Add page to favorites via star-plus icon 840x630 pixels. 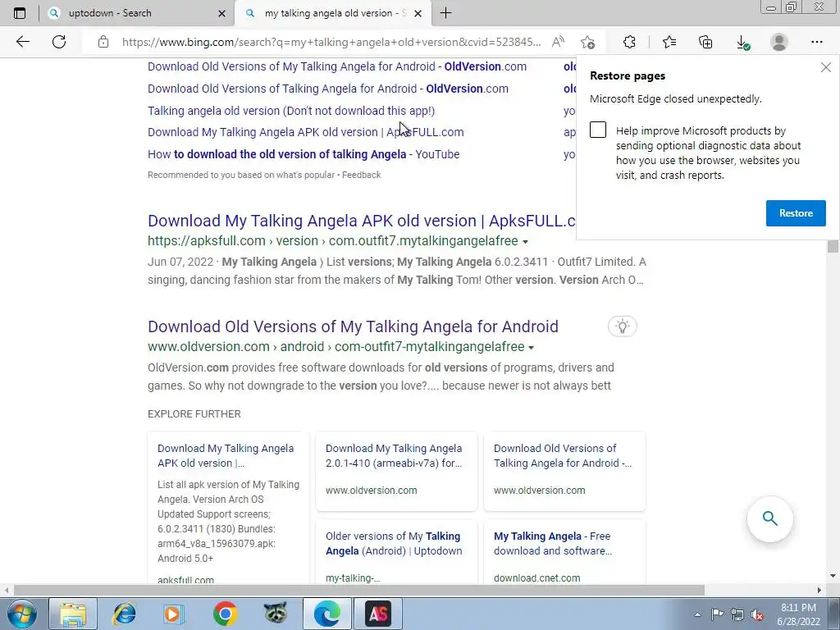[587, 42]
